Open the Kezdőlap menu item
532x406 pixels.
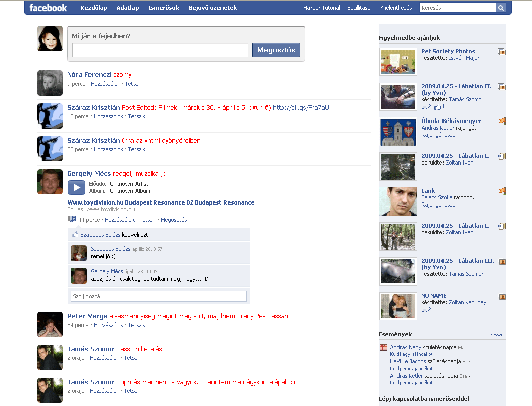click(94, 8)
